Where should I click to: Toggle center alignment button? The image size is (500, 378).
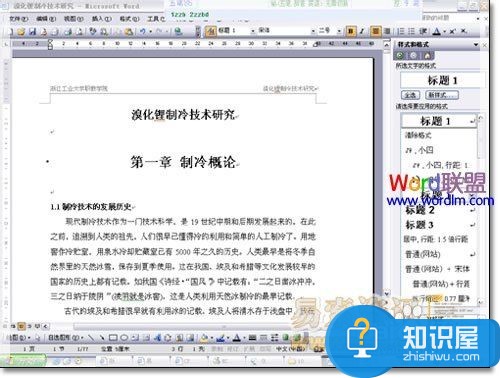point(376,31)
